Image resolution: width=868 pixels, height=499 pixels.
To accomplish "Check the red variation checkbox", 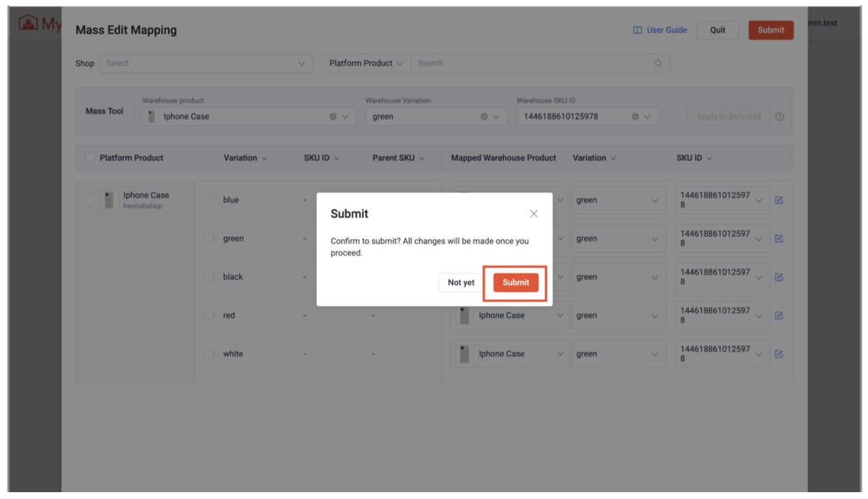I will 209,315.
